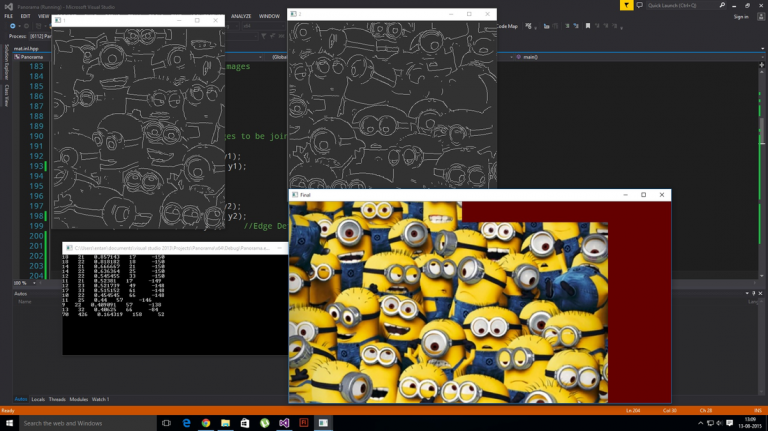This screenshot has width=768, height=431.
Task: Click the Code Map toolbar button
Action: 507,26
